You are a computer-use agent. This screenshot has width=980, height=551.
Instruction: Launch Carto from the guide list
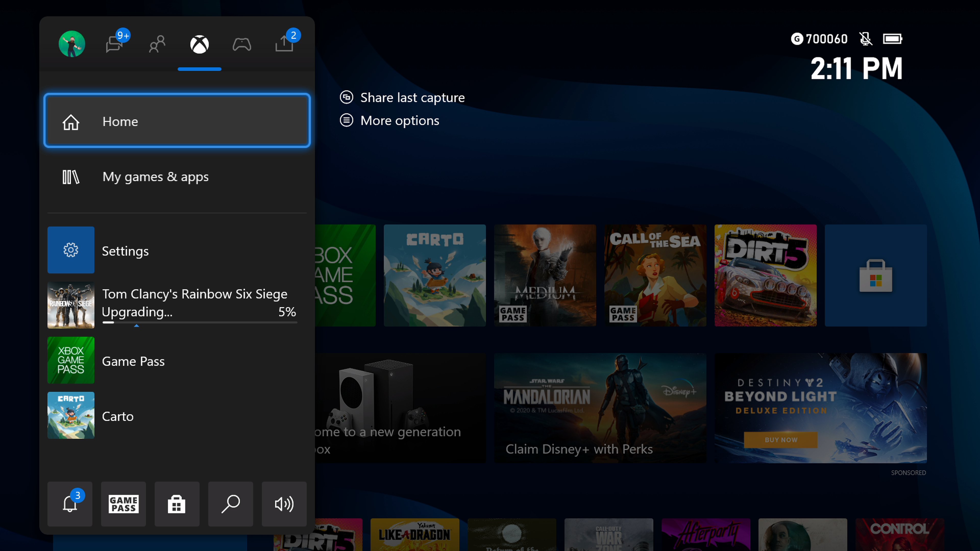(177, 415)
